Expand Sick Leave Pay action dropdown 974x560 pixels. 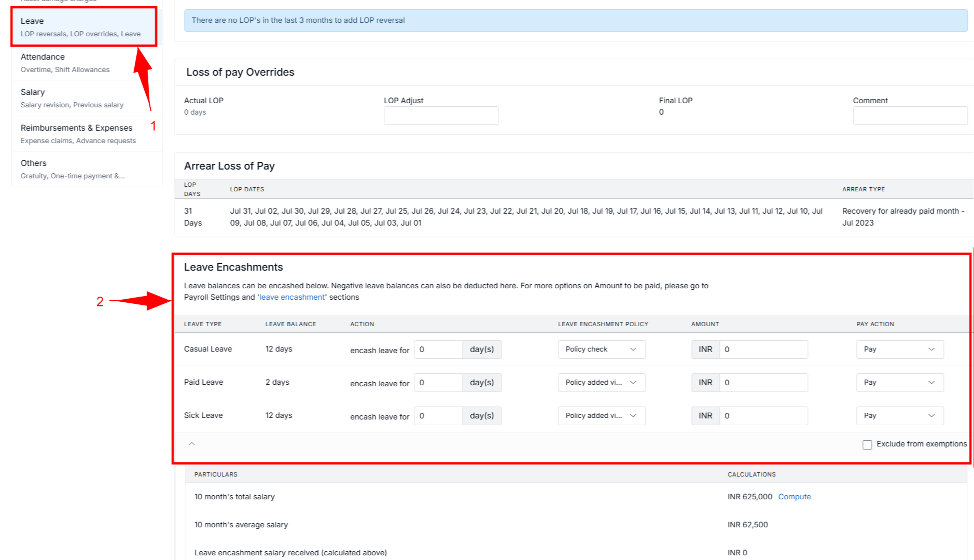pos(899,416)
